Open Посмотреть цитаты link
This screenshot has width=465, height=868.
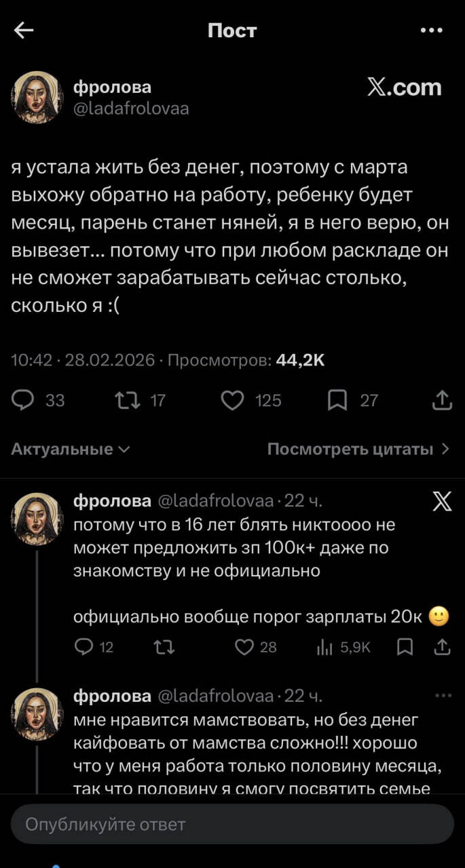point(358,449)
